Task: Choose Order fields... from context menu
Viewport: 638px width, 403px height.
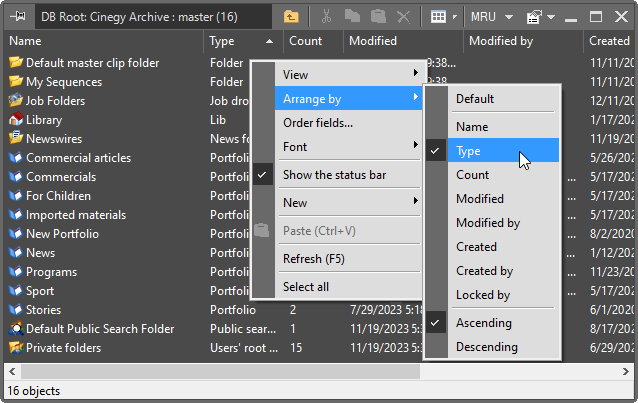Action: (x=318, y=123)
